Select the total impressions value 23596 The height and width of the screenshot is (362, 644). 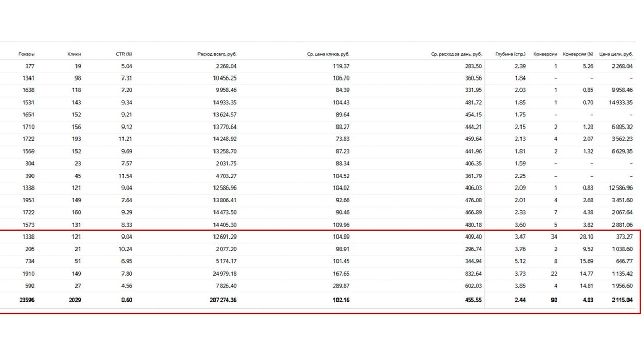(x=27, y=300)
